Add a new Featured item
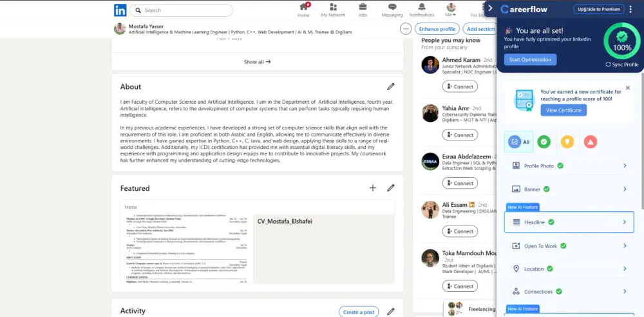This screenshot has height=317, width=644. point(372,188)
